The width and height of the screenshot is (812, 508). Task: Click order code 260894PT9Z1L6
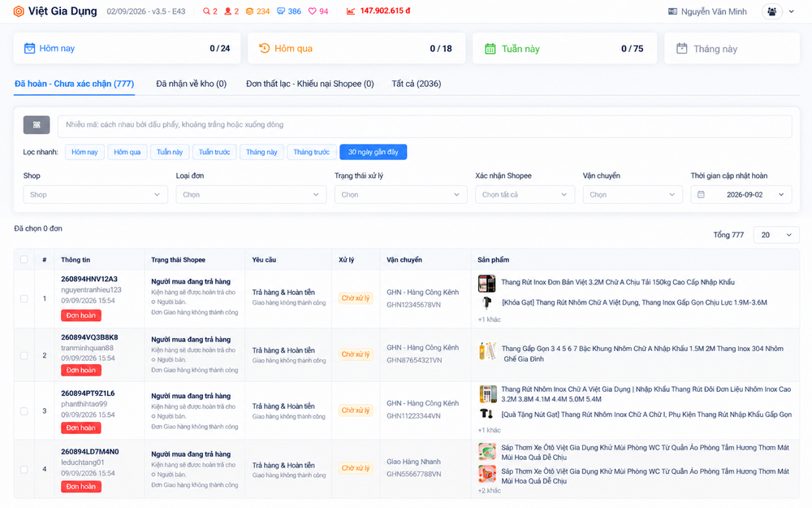[88, 393]
